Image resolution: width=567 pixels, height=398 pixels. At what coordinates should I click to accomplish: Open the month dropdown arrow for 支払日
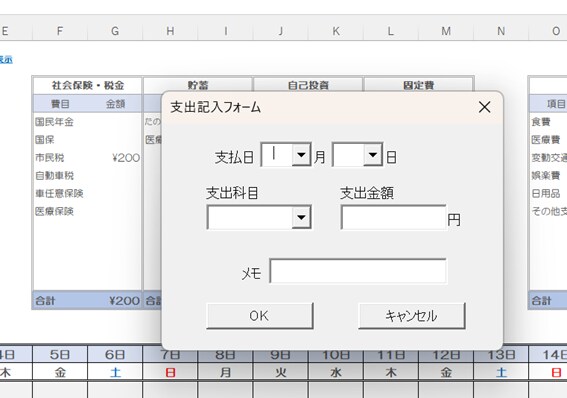pos(301,155)
